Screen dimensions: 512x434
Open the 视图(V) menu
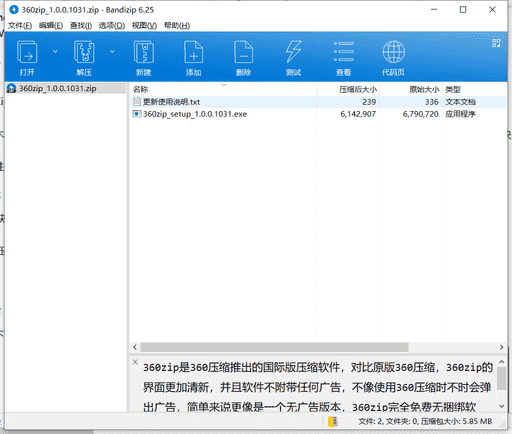coord(144,25)
